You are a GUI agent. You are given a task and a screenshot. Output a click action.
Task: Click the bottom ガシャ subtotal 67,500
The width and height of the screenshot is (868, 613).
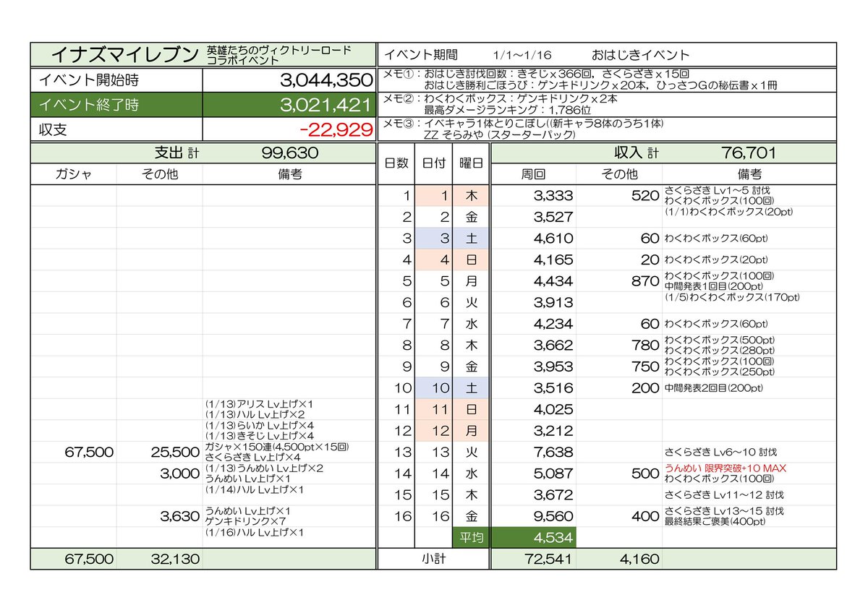tap(90, 560)
